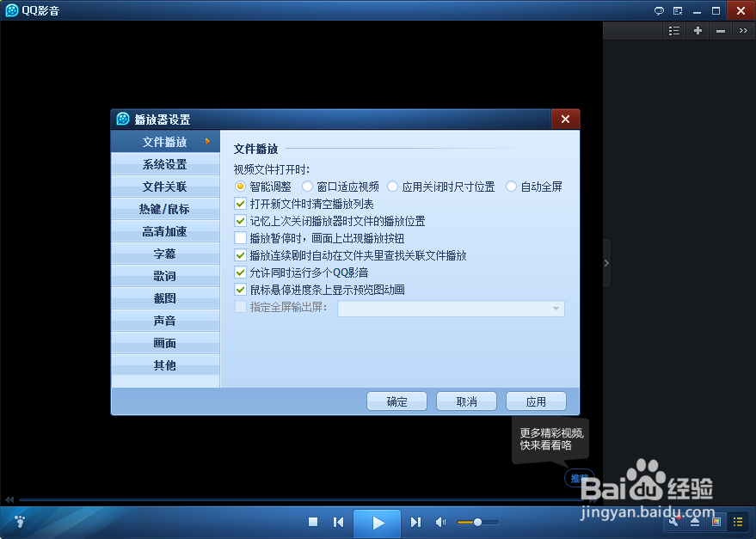Enable 播放暂停时，画面上出现播放按钮
This screenshot has width=756, height=539.
coord(239,240)
